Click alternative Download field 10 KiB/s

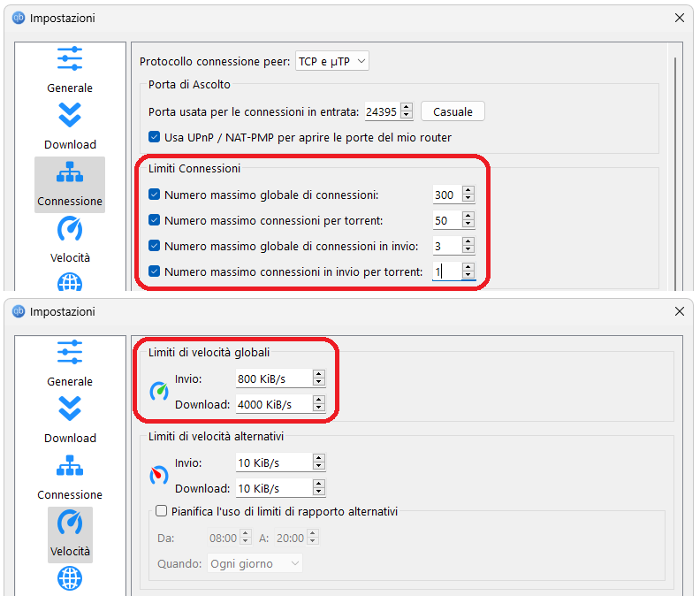274,488
